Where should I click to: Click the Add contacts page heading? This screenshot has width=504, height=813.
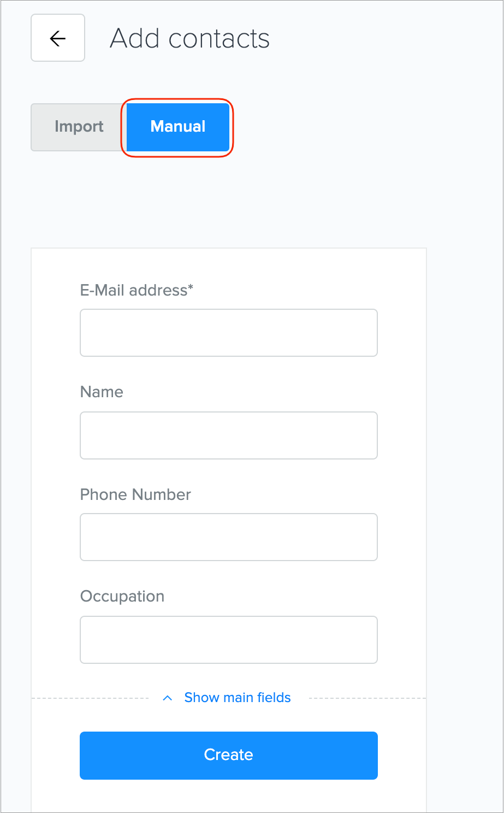(189, 39)
